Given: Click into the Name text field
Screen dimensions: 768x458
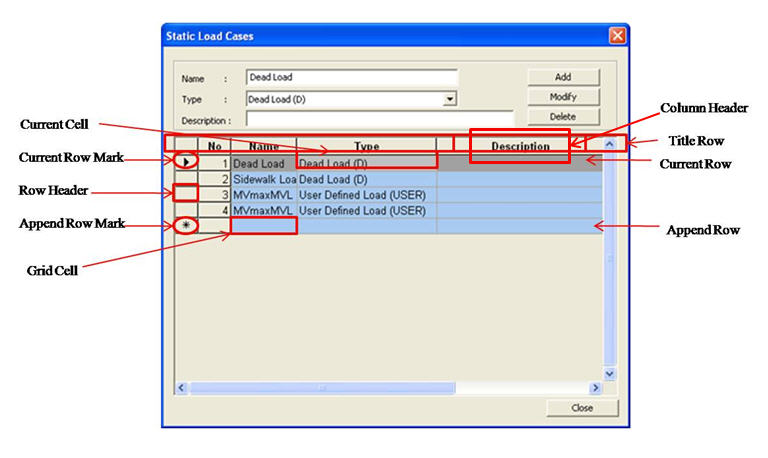Looking at the screenshot, I should click(x=351, y=77).
